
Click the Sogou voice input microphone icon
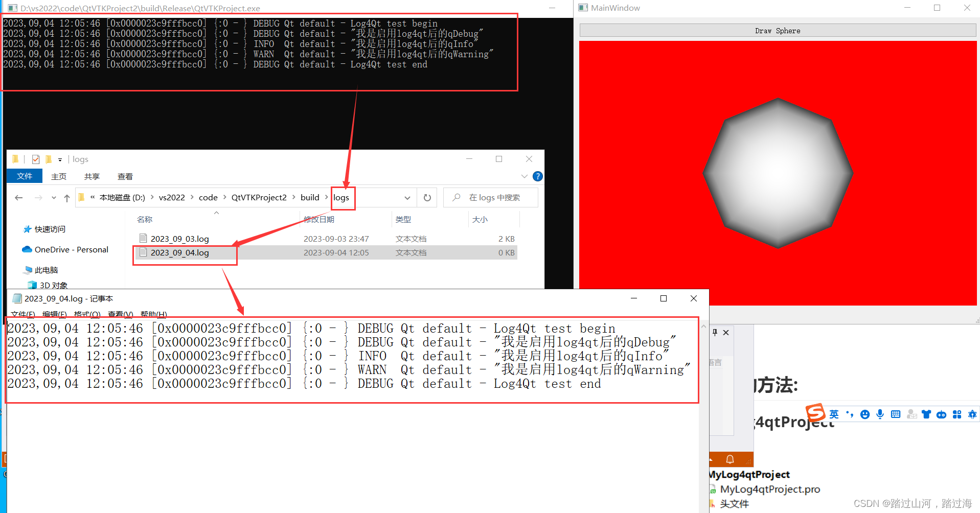click(880, 414)
